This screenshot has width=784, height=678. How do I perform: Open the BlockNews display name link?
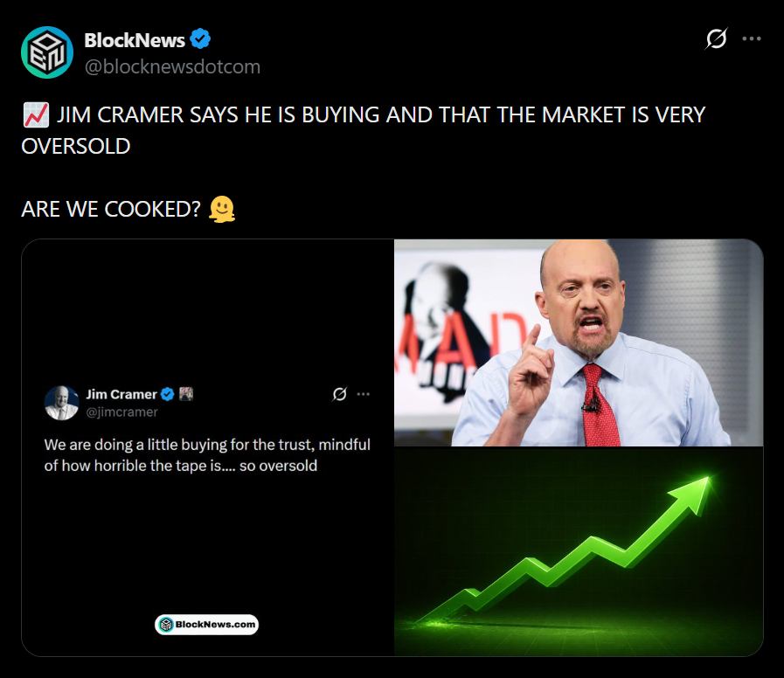(x=135, y=40)
